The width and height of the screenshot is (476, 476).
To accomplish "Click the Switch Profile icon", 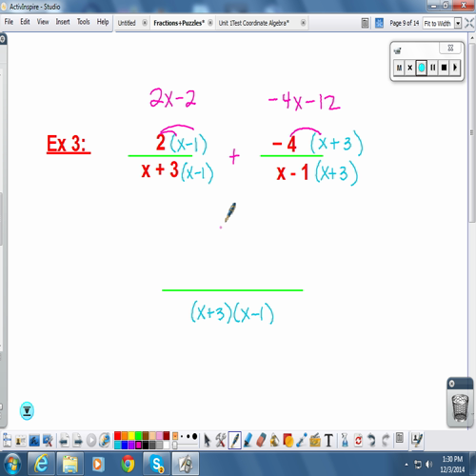I will pos(21,440).
